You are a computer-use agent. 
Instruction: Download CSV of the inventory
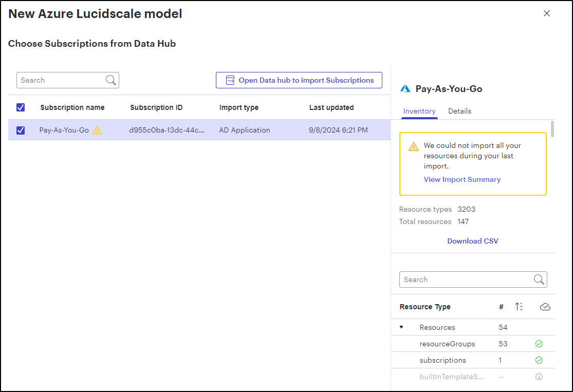tap(472, 241)
